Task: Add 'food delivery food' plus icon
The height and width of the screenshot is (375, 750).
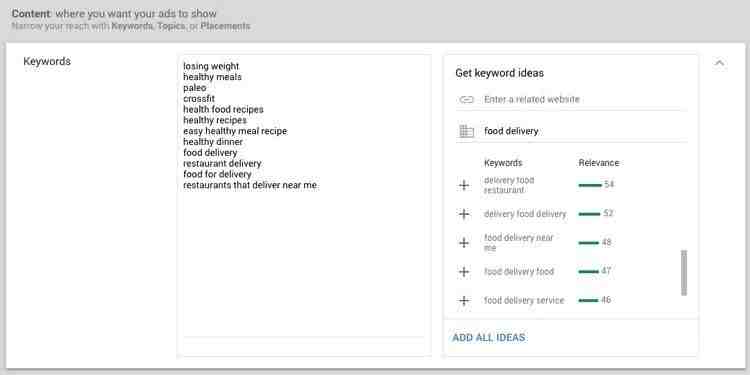Action: pos(463,272)
